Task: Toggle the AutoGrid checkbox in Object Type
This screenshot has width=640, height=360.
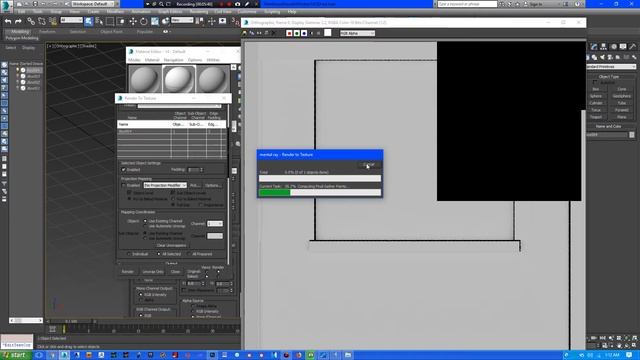Action: coord(595,82)
